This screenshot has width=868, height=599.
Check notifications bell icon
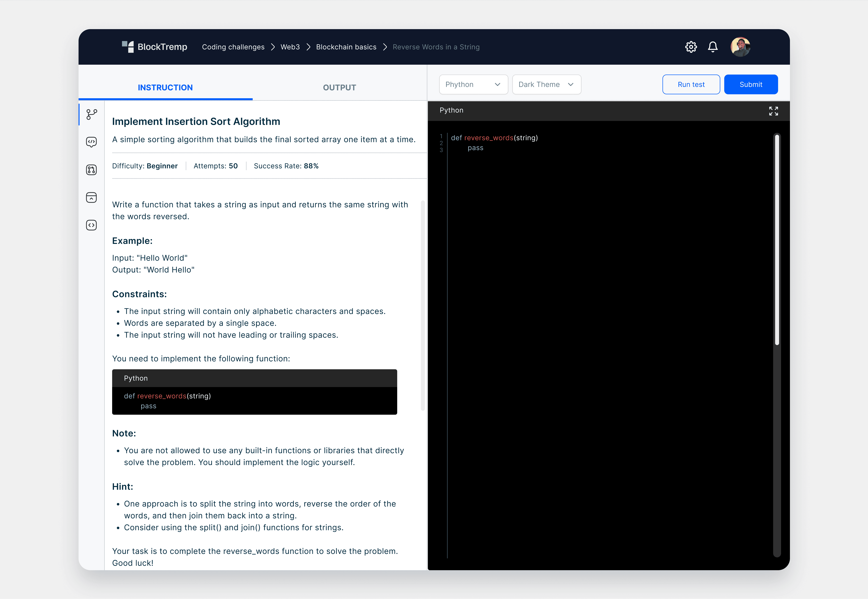tap(713, 47)
